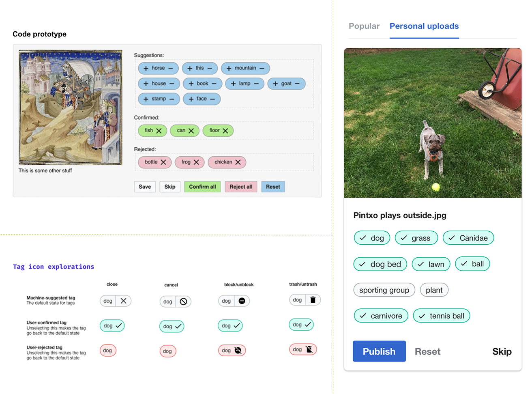Click the Skip button in Code prototype
Screen dimensions: 532x394
(x=170, y=187)
